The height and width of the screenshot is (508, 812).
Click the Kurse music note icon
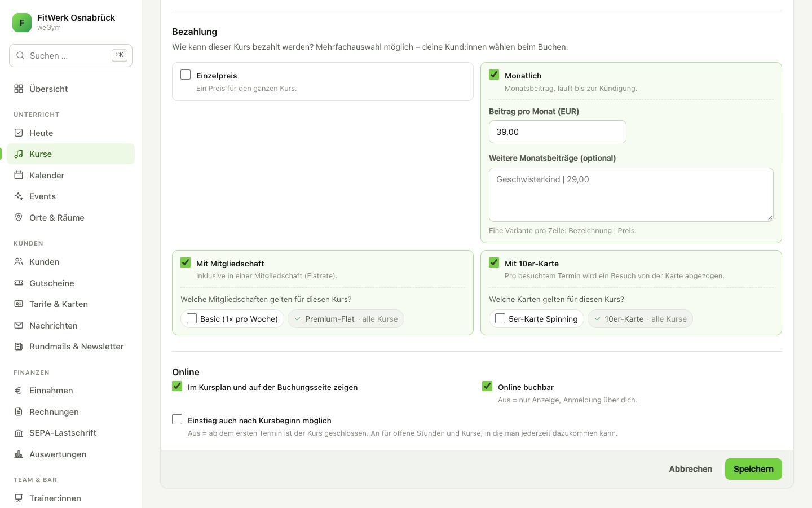tap(19, 154)
